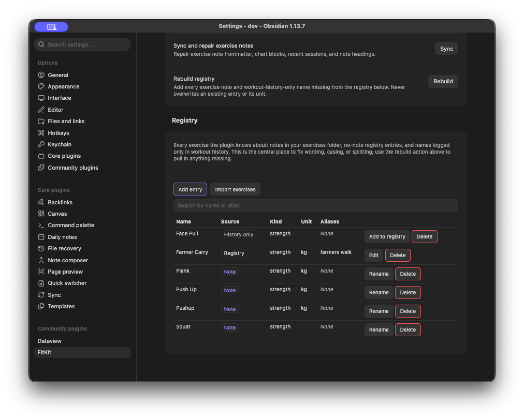Click the Core plugins box icon
The width and height of the screenshot is (524, 420).
coord(41,156)
